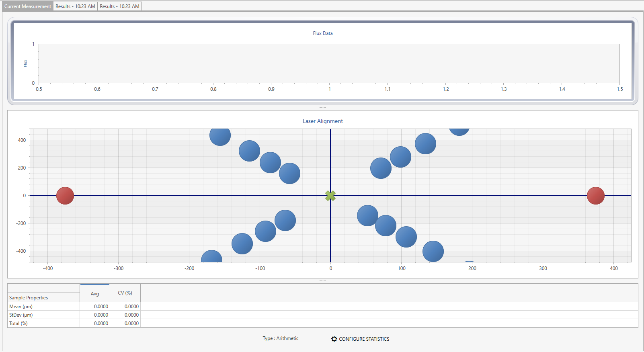The image size is (644, 352).
Task: Select the Total (%) row label
Action: 43,323
